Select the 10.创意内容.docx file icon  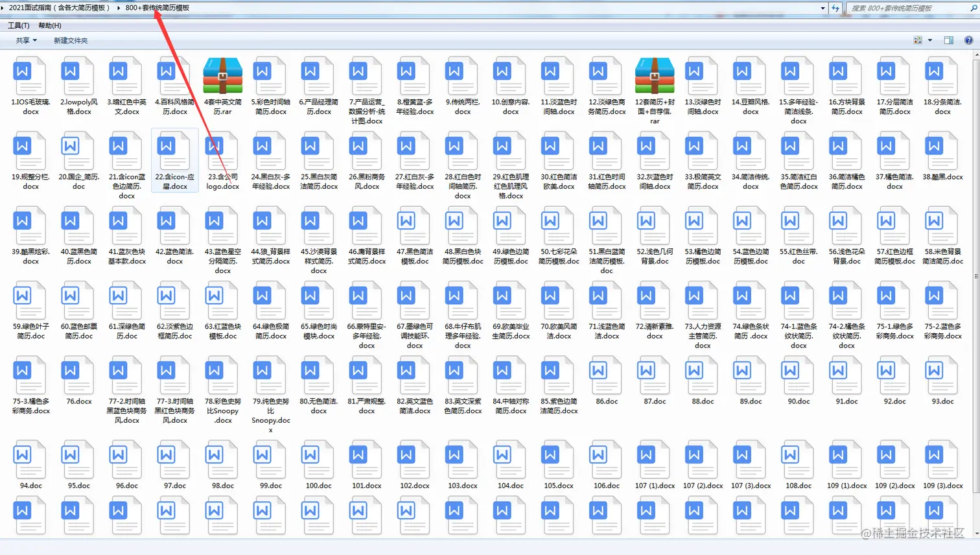click(x=509, y=76)
